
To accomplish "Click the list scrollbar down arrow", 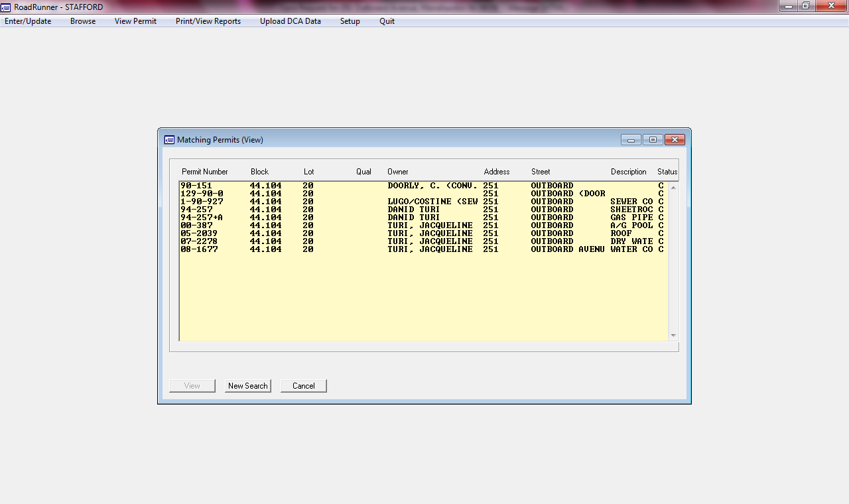I will (x=673, y=336).
